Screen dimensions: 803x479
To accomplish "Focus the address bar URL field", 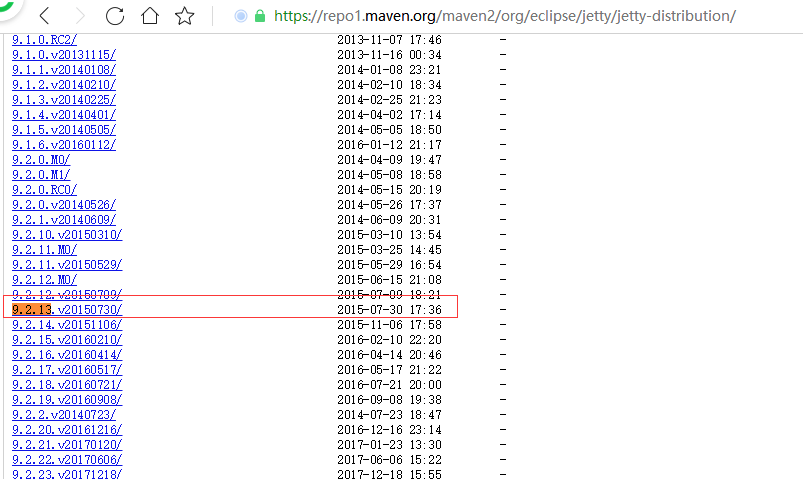I will pyautogui.click(x=504, y=16).
